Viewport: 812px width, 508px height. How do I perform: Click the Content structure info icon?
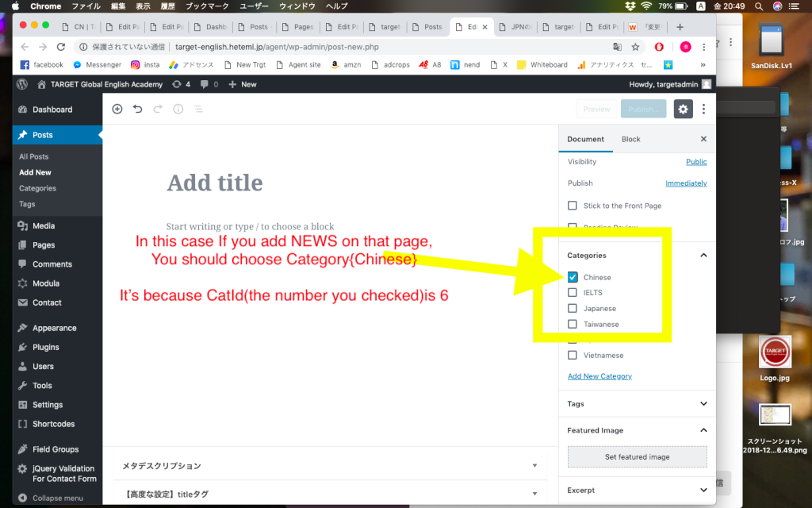coord(178,110)
